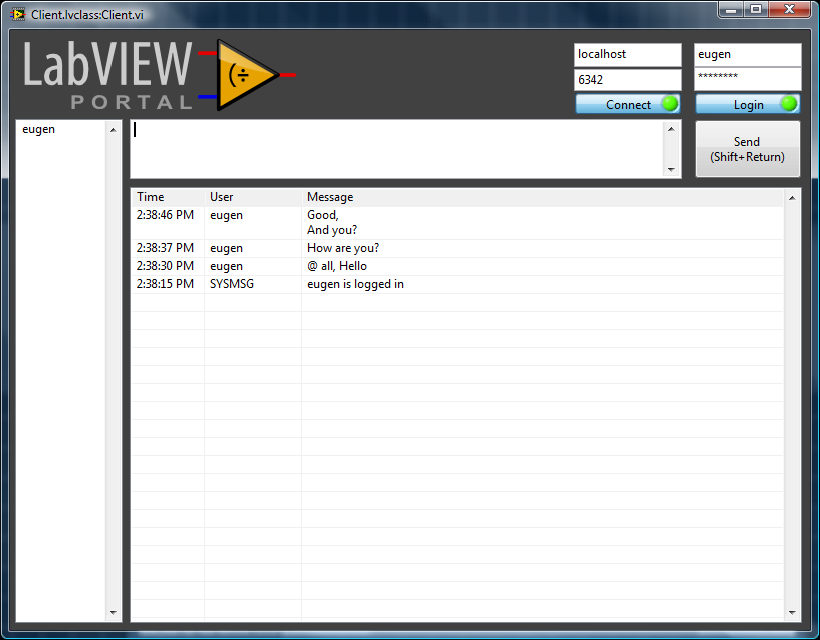820x640 pixels.
Task: Click the green Connect status LED
Action: [x=670, y=104]
